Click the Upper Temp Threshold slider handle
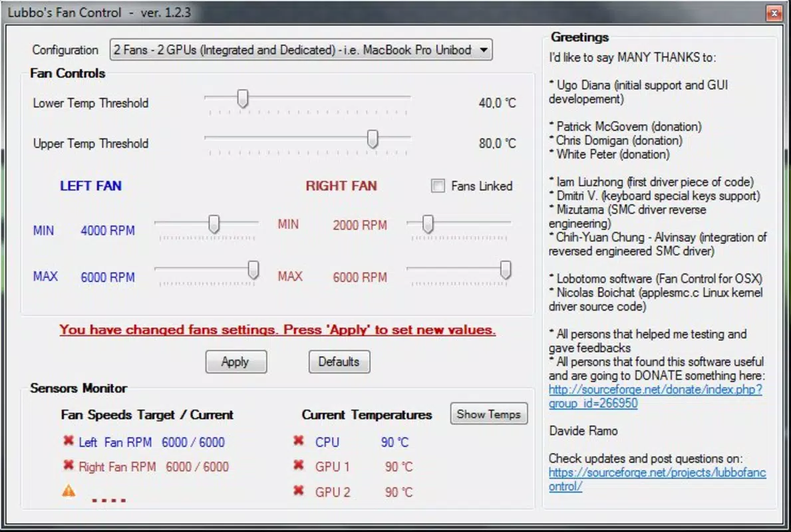The width and height of the screenshot is (791, 532). (373, 139)
